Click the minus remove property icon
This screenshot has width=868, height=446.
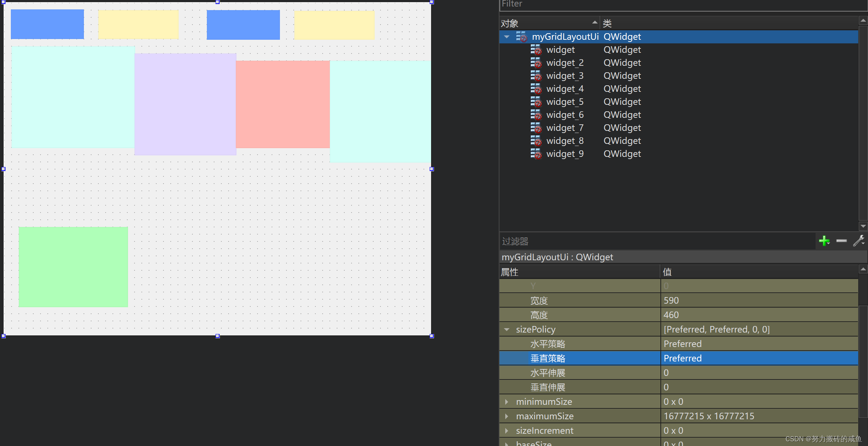pyautogui.click(x=841, y=241)
